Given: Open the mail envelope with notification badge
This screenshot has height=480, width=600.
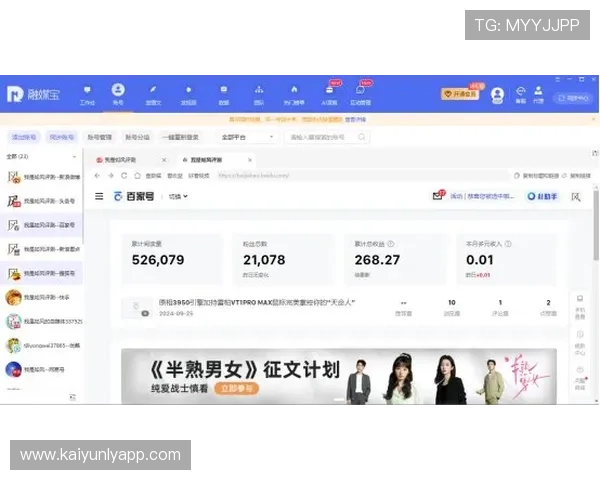Looking at the screenshot, I should (438, 195).
